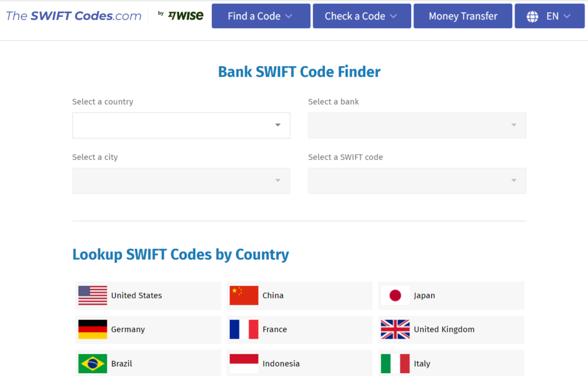
Task: Expand the Select a bank dropdown
Action: [417, 125]
